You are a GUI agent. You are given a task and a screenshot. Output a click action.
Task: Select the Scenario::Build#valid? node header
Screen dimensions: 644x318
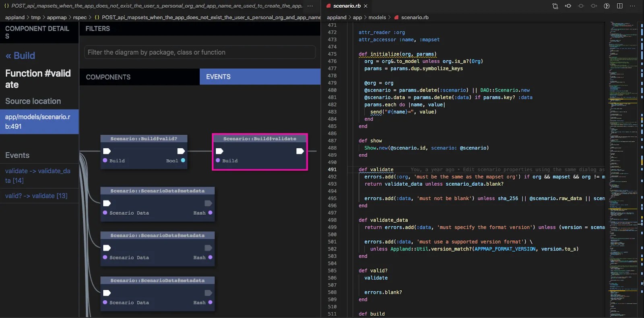[x=144, y=139]
